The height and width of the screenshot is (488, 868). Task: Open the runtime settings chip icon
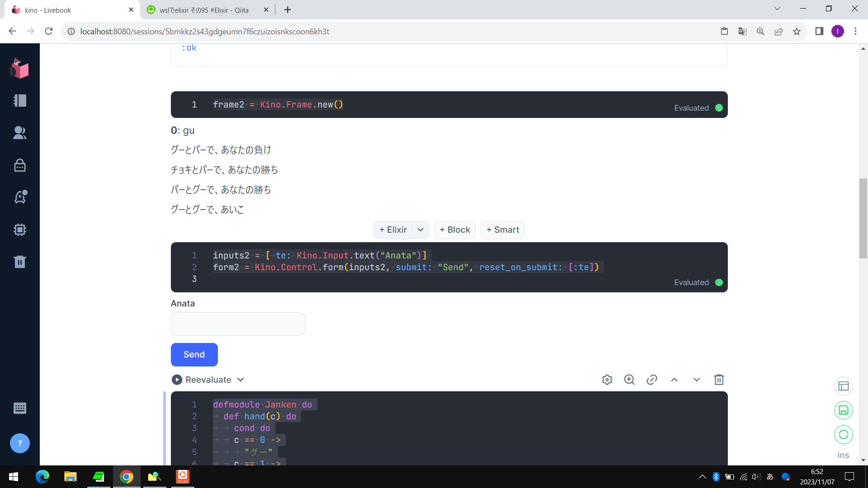20,230
